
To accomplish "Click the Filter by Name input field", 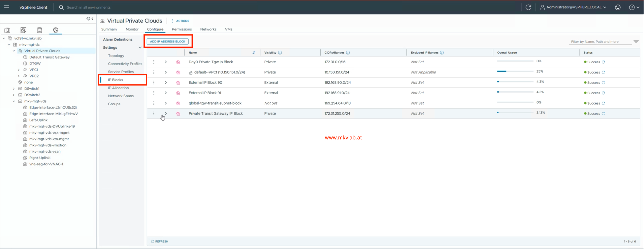I will pos(600,42).
